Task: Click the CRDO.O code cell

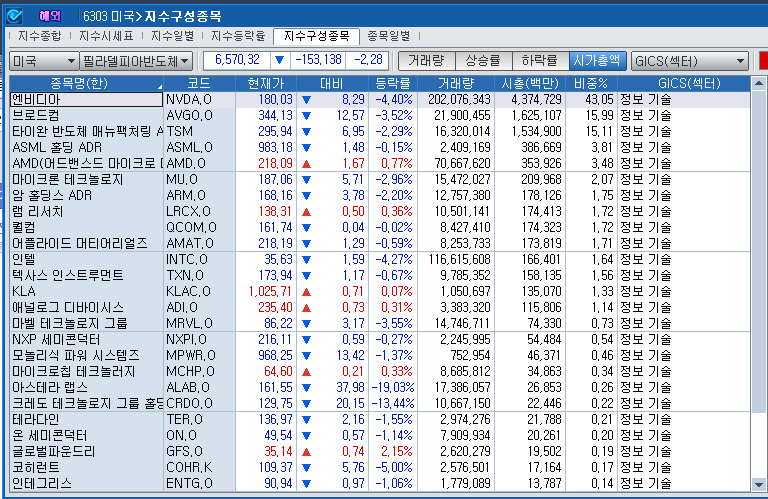Action: 199,404
